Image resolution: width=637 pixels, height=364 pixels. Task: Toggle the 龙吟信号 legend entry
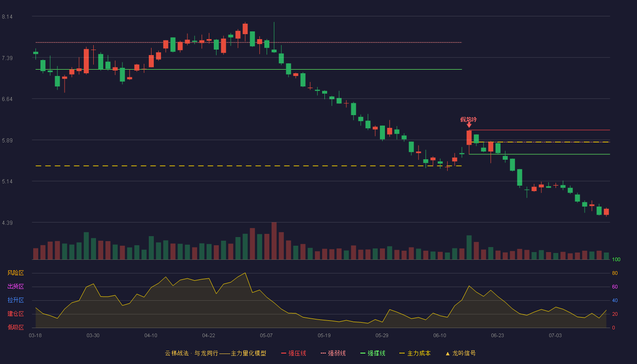coord(460,353)
